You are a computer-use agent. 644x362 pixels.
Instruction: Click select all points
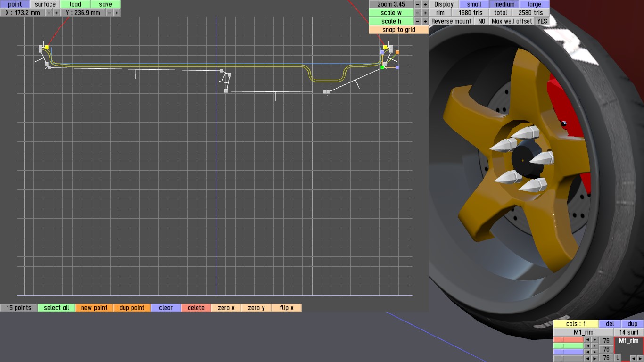[57, 308]
